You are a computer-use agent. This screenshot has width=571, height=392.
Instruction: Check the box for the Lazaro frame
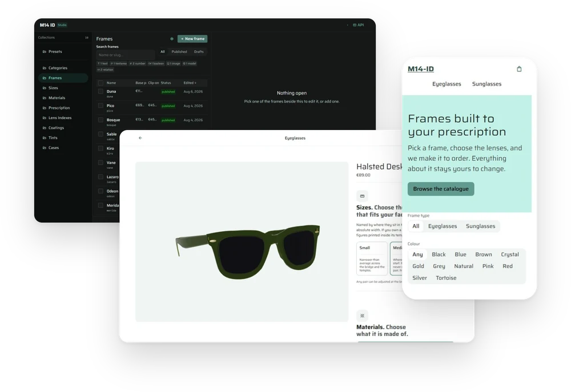(x=101, y=176)
